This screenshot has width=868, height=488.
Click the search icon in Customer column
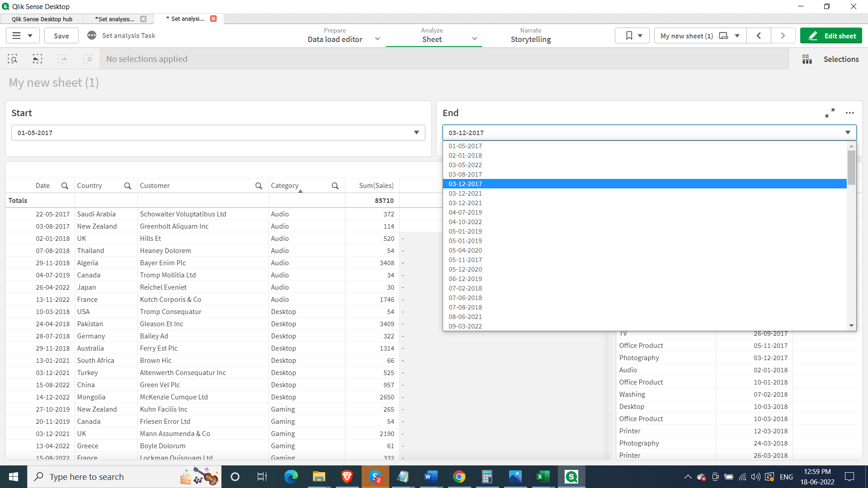(x=259, y=186)
